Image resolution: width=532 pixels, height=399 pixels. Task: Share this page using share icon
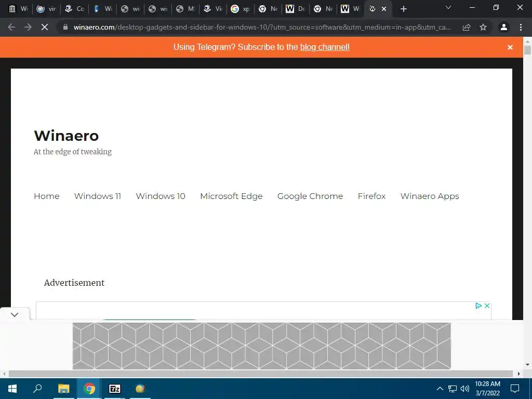coord(467,27)
